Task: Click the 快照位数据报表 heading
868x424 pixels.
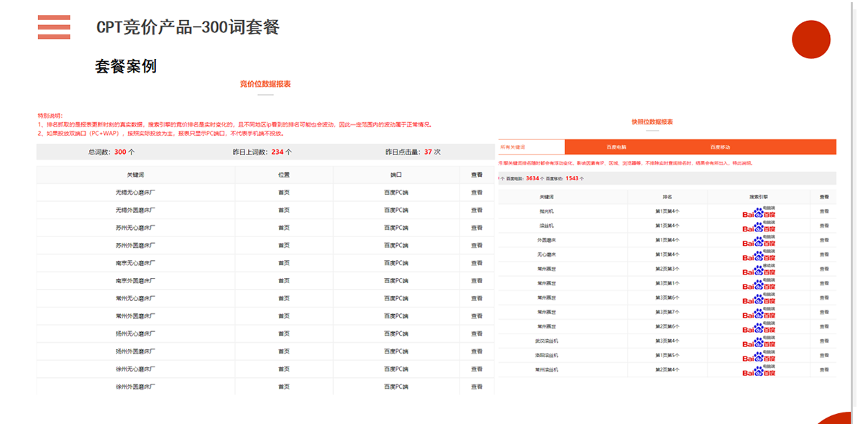Action: click(x=652, y=122)
